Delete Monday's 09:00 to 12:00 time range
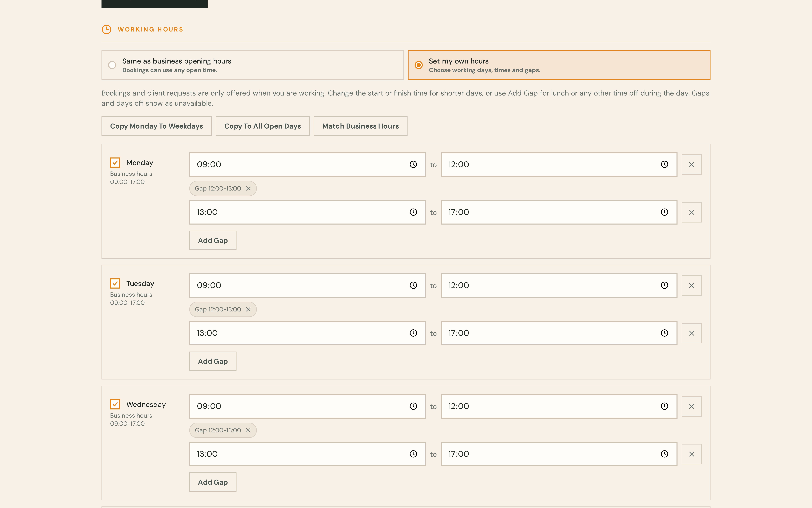This screenshot has width=812, height=508. tap(692, 165)
